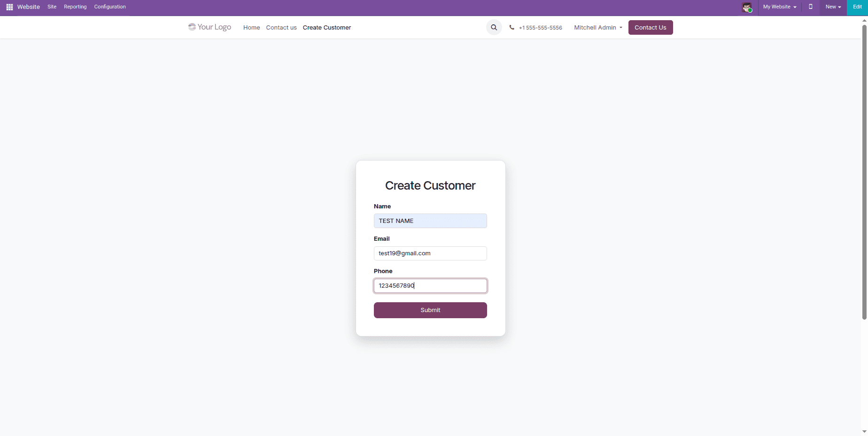The image size is (868, 436).
Task: Open the New dropdown menu
Action: tap(832, 7)
